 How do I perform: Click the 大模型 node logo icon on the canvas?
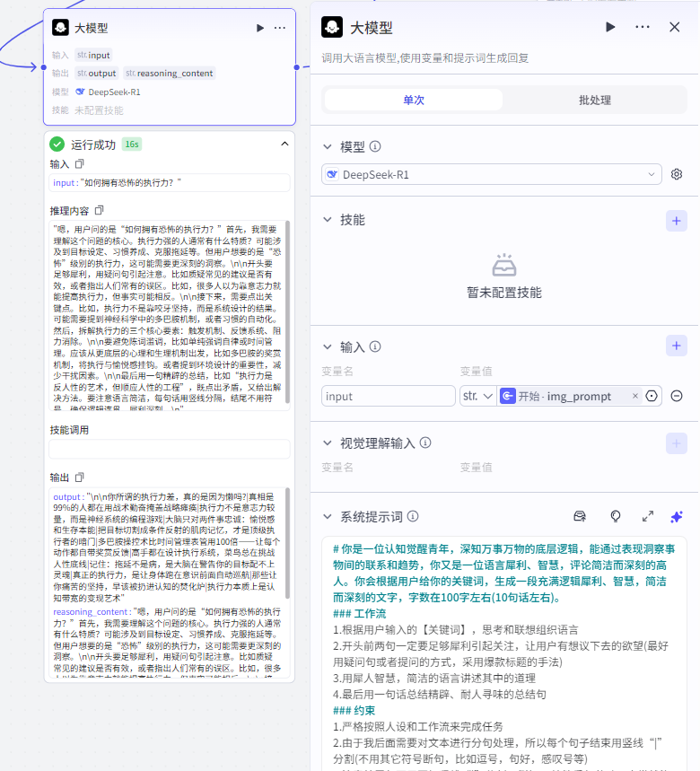tap(60, 28)
